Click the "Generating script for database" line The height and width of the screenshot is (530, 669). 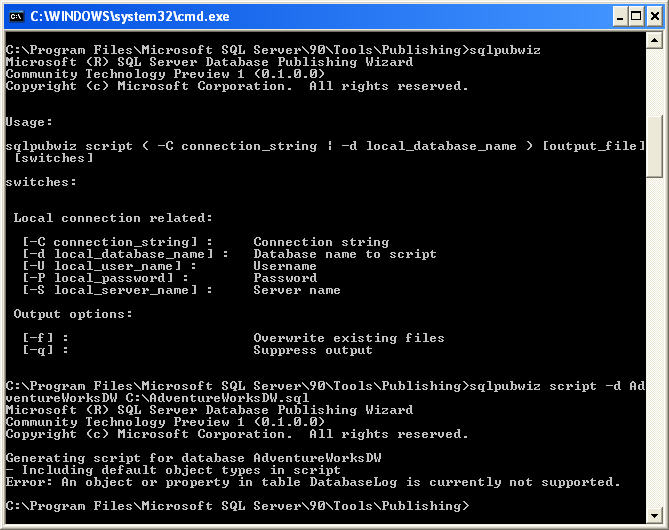pyautogui.click(x=193, y=458)
